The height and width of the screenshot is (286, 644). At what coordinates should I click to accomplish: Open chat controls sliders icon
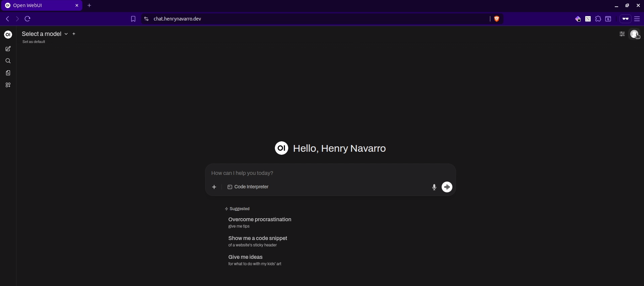coord(622,34)
